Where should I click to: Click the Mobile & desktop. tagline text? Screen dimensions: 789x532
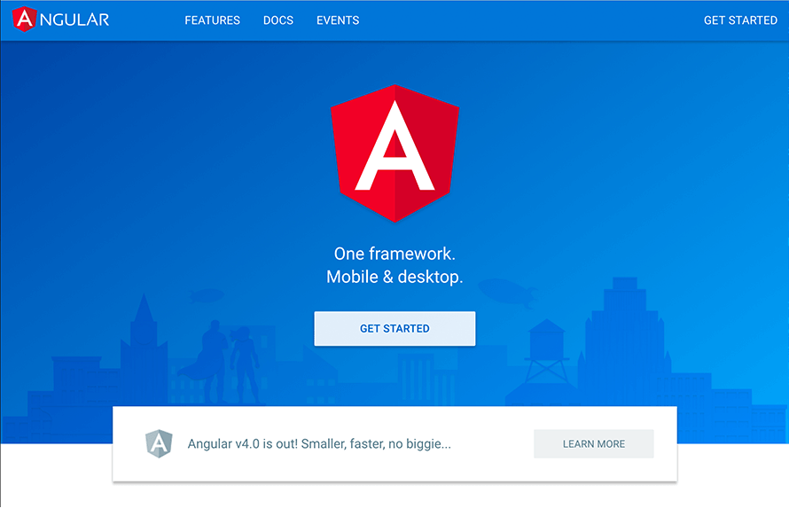pyautogui.click(x=395, y=277)
